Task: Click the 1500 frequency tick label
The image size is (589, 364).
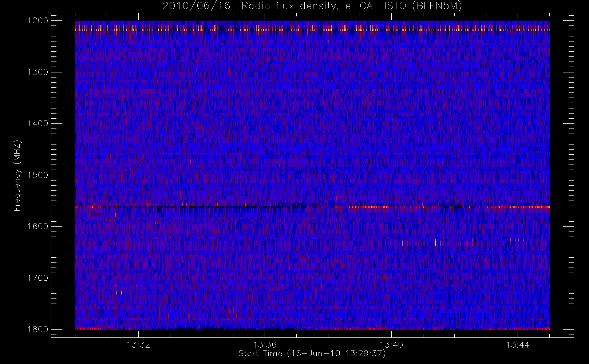Action: pyautogui.click(x=38, y=175)
